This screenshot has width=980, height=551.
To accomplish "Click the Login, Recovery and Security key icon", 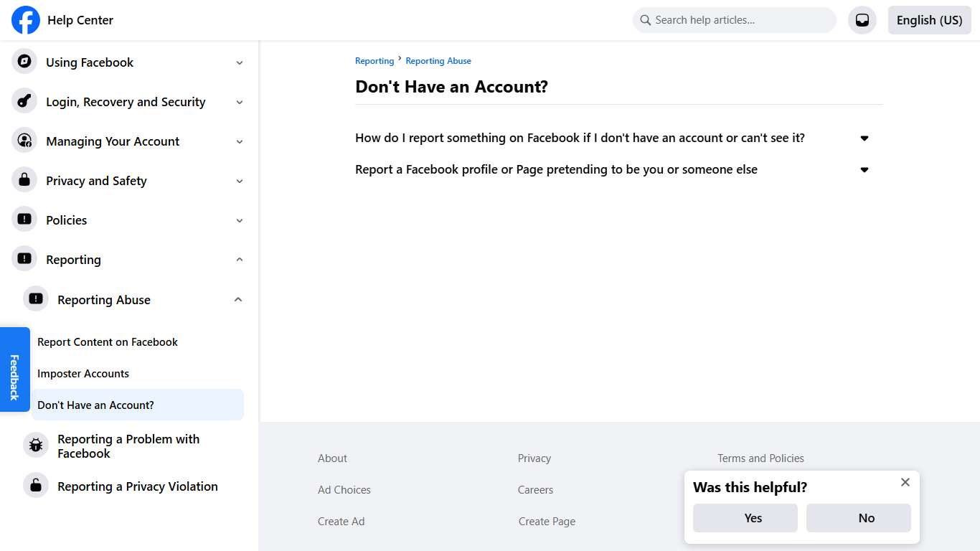I will (x=24, y=101).
